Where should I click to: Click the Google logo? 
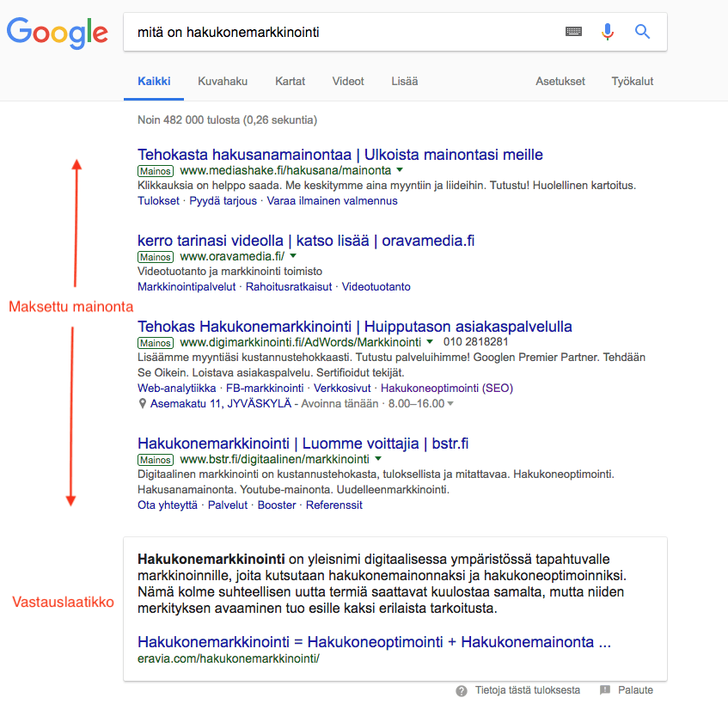click(x=58, y=33)
